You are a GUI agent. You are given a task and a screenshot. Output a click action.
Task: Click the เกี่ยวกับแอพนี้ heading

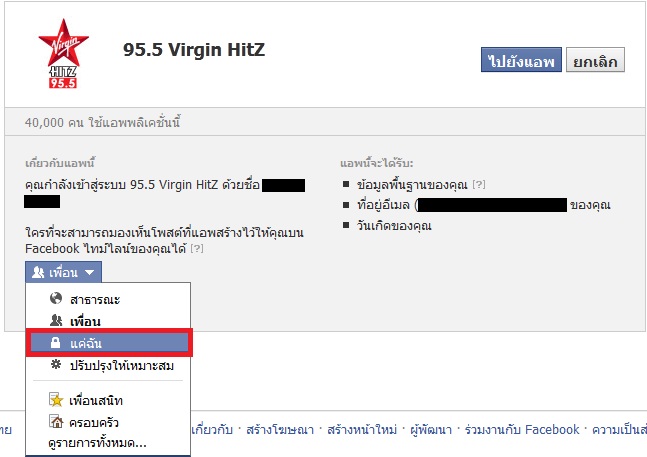pos(60,163)
